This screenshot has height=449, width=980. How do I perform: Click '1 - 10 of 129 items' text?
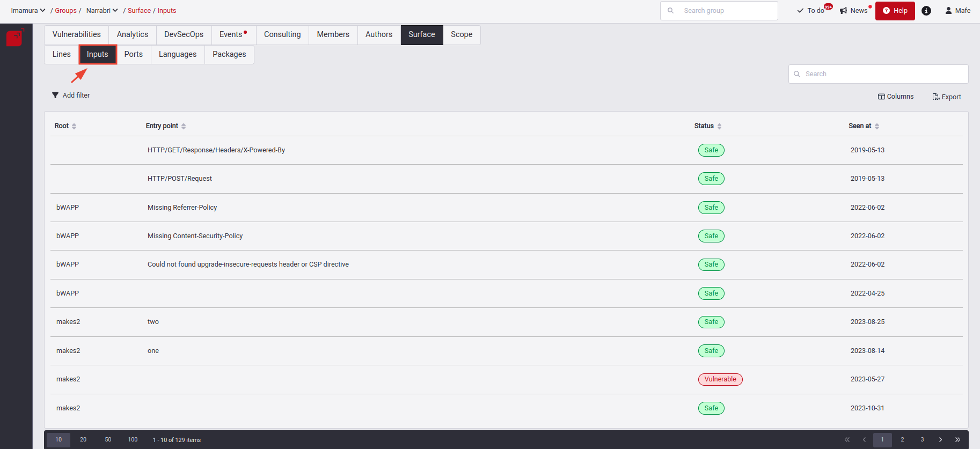pos(177,440)
